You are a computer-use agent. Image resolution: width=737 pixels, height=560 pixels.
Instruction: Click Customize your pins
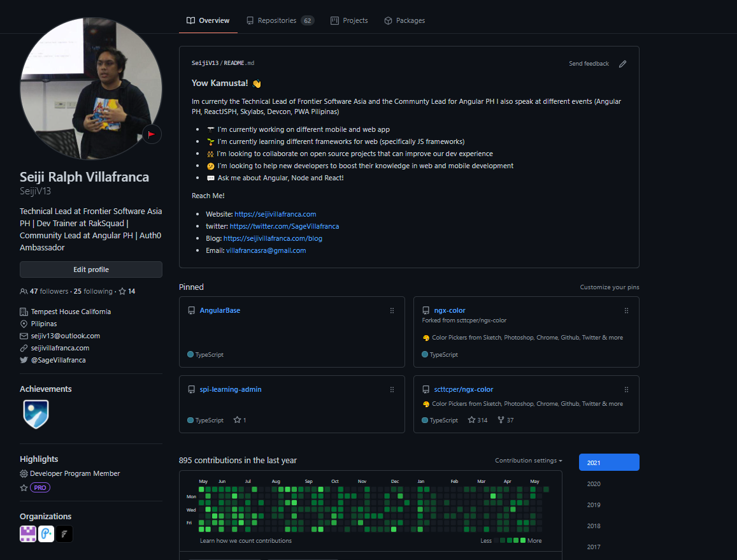pyautogui.click(x=609, y=287)
